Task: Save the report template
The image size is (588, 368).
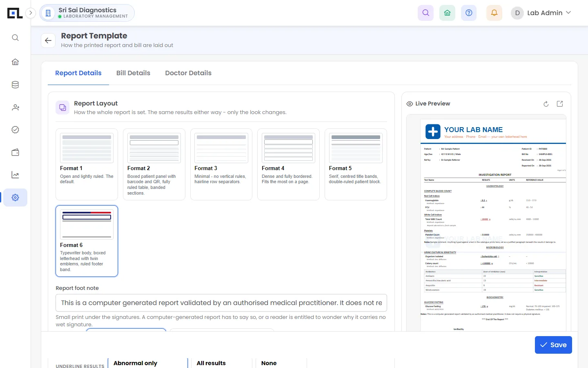Action: tap(553, 345)
